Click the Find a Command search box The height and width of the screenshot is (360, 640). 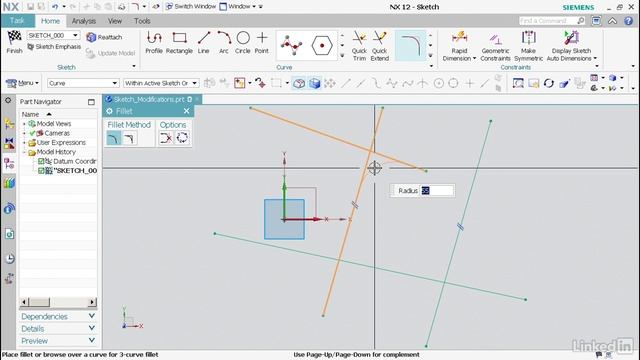[552, 20]
